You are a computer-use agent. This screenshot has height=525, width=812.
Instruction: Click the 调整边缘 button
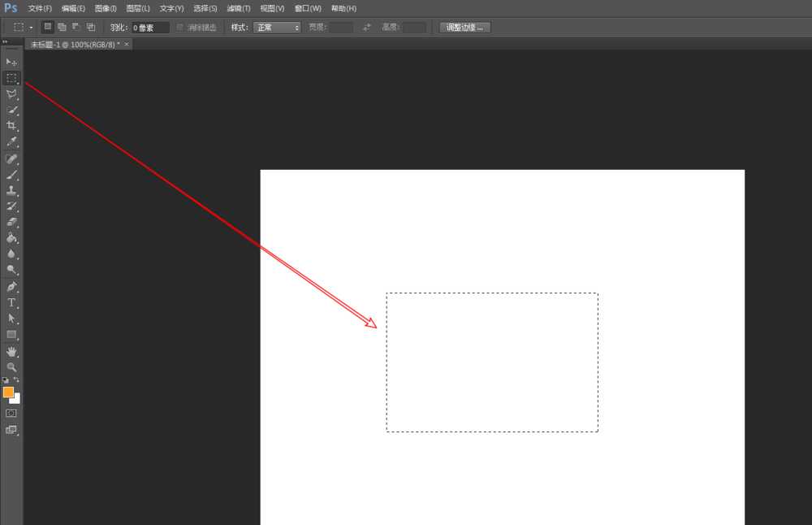[x=465, y=27]
